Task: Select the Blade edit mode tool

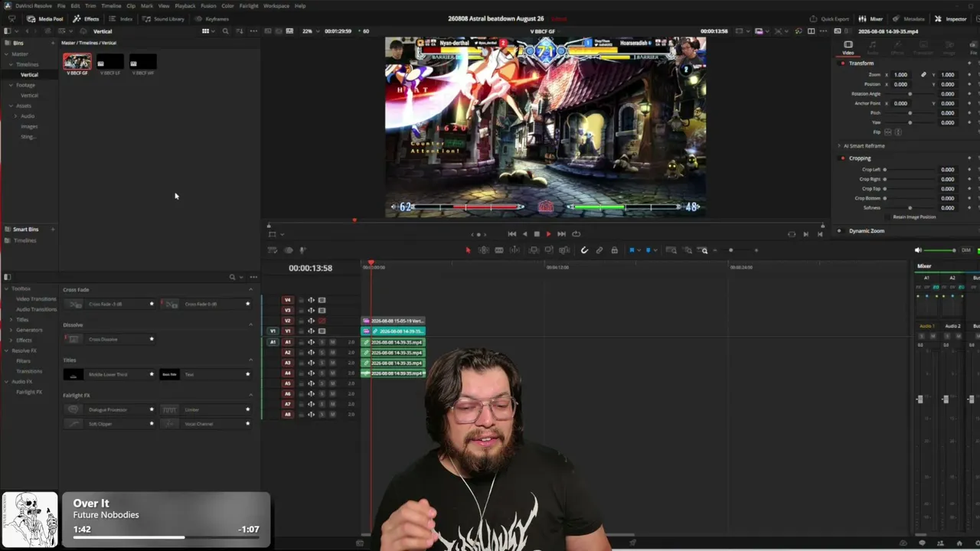Action: [x=499, y=250]
